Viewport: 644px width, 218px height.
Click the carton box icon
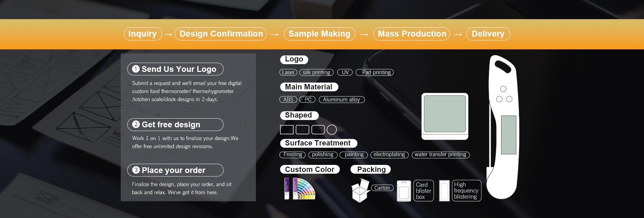[361, 191]
